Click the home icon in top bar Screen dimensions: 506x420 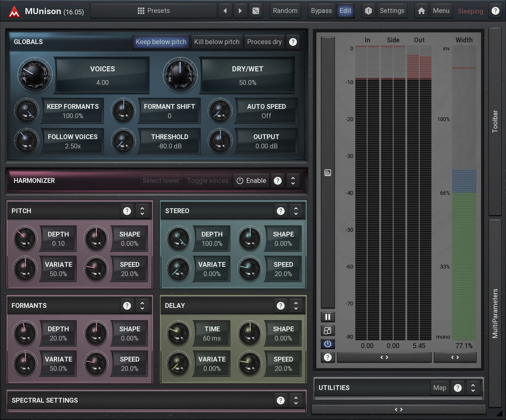pos(421,11)
